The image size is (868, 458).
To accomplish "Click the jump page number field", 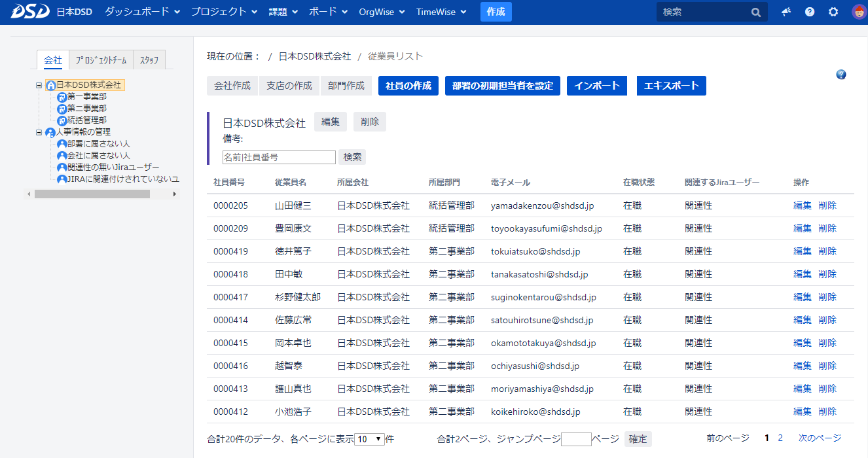I will click(x=576, y=439).
